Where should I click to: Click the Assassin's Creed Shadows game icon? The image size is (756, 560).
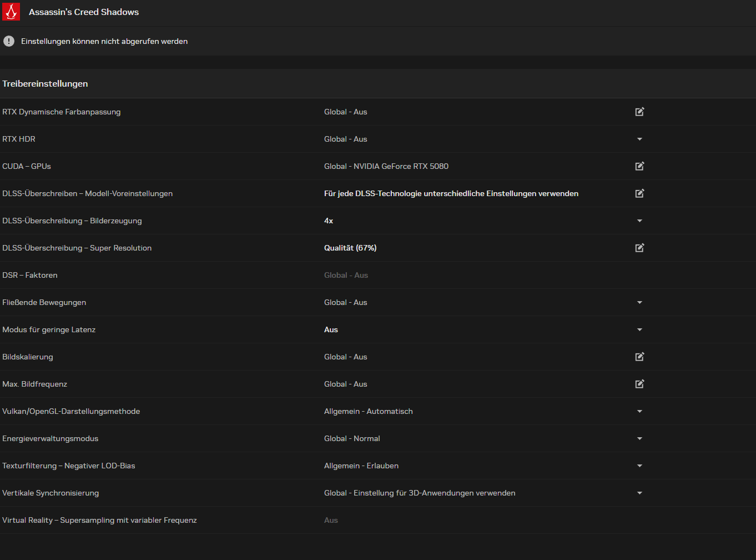[11, 12]
